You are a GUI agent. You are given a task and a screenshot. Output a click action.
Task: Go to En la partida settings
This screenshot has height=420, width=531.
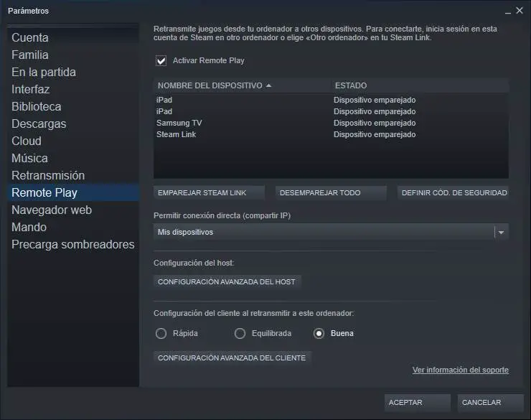pyautogui.click(x=73, y=72)
